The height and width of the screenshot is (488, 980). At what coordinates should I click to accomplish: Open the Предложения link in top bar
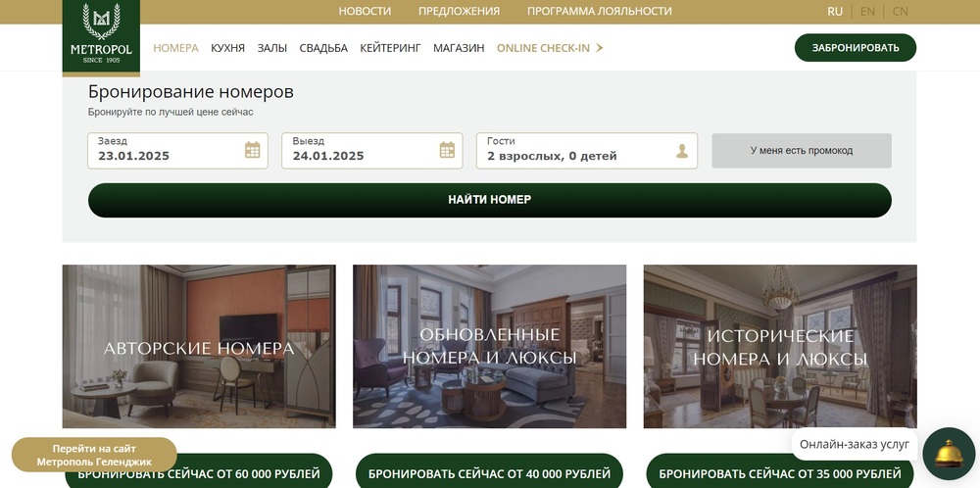pyautogui.click(x=459, y=11)
